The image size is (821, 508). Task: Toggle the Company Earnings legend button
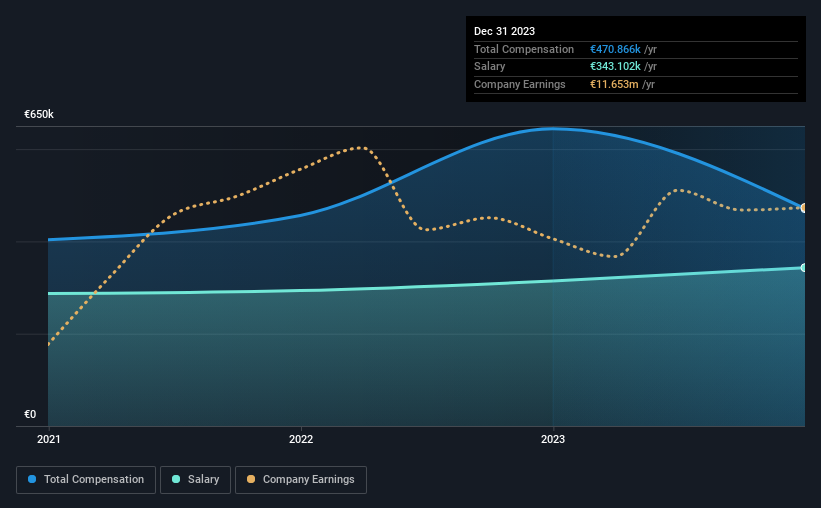tap(301, 480)
